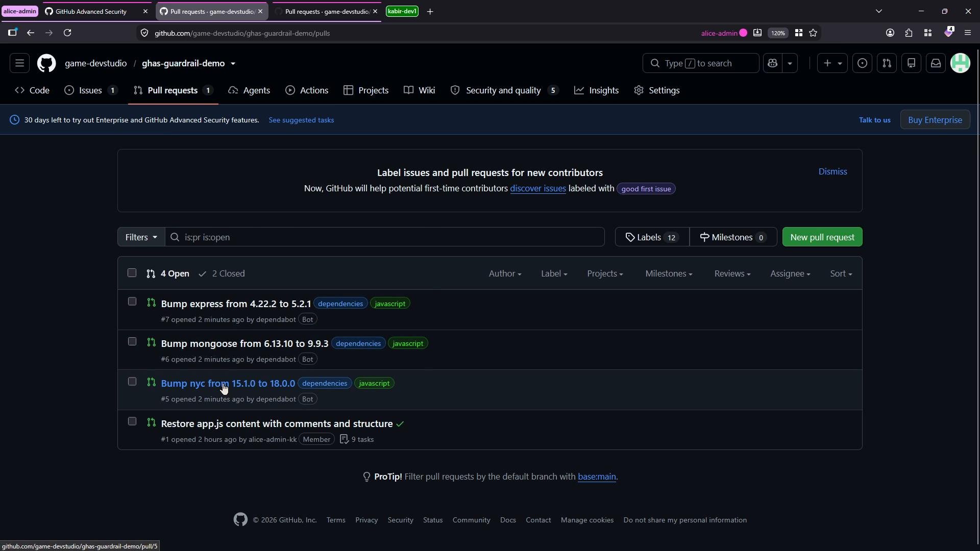The height and width of the screenshot is (551, 980).
Task: Reload the page with browser refresh icon
Action: click(67, 33)
